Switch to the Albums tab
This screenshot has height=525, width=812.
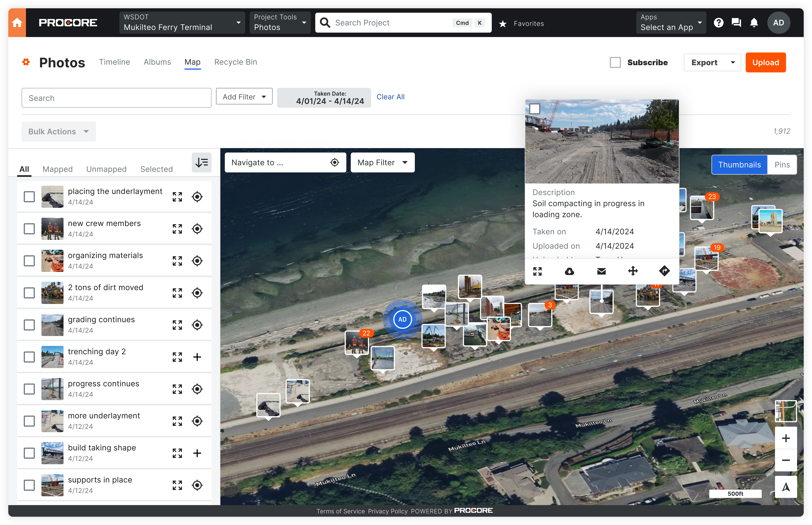157,62
